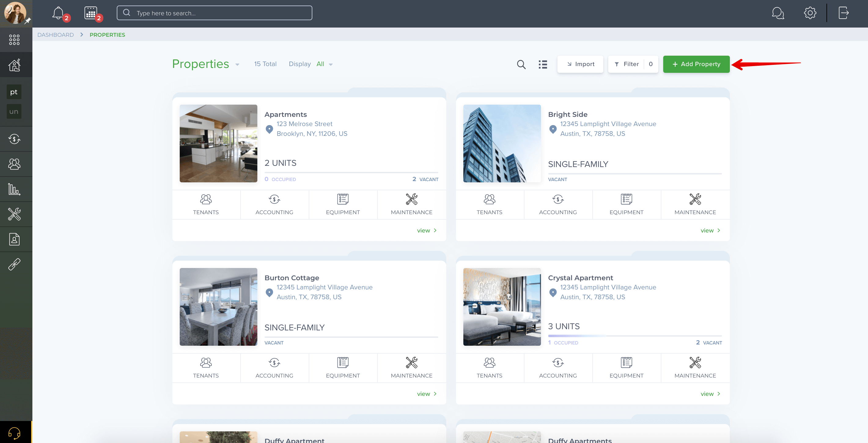Click the 'pt' shortcut in sidebar

tap(14, 92)
